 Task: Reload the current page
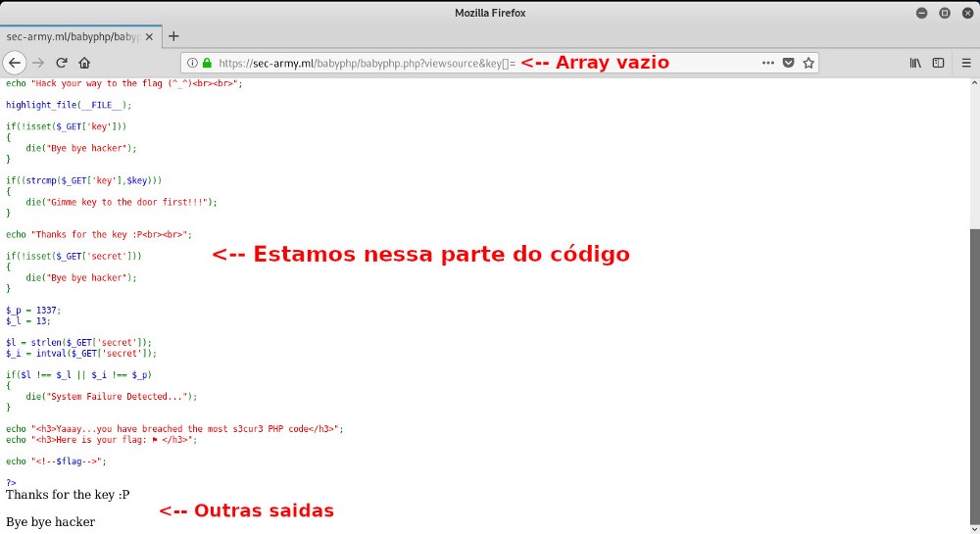tap(62, 63)
